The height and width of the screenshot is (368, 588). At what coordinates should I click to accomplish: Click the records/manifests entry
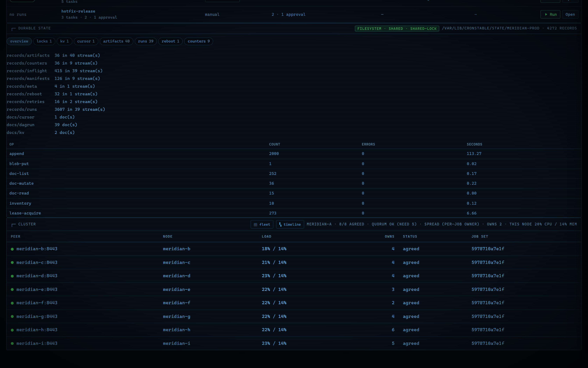point(28,79)
